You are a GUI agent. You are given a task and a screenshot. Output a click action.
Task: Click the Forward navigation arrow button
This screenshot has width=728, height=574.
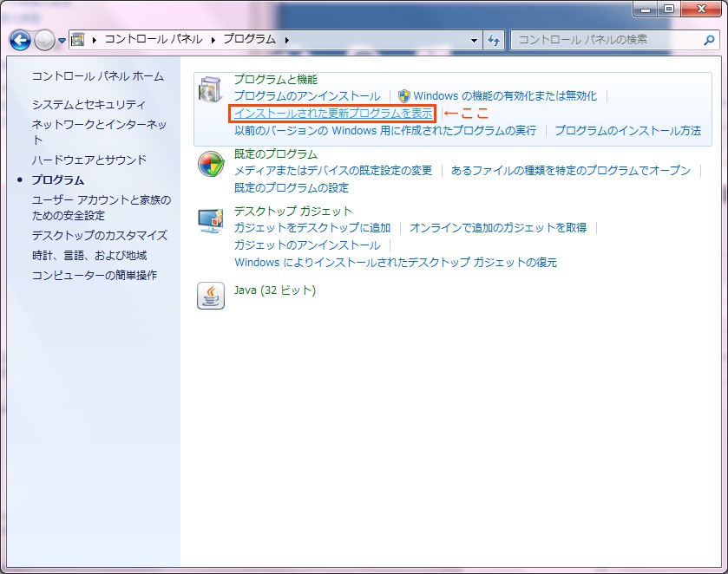click(x=45, y=41)
